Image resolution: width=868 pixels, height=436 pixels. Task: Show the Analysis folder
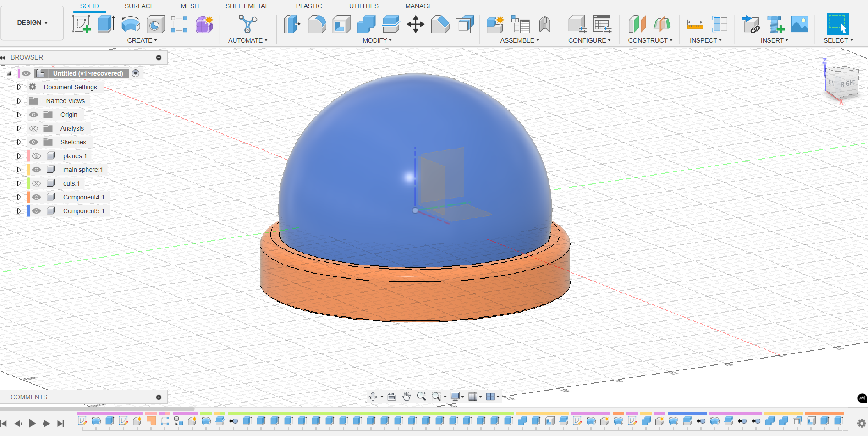[x=33, y=128]
